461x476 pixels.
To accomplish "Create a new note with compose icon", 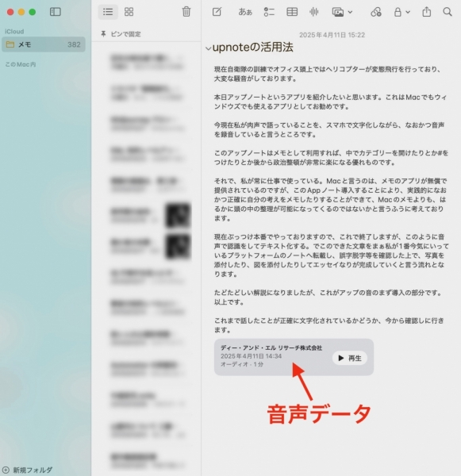I will tap(217, 12).
